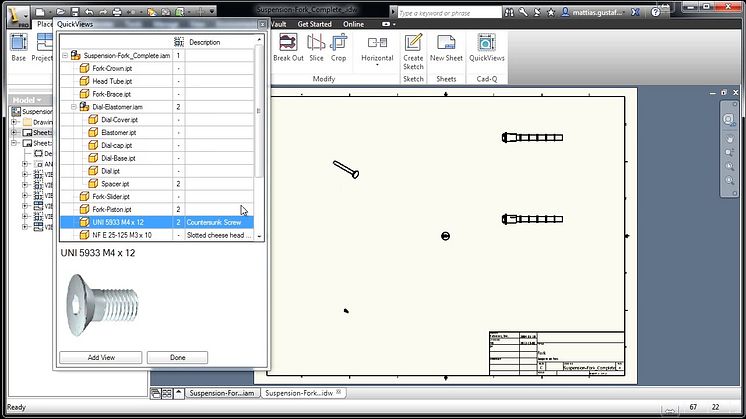
Task: Select the Break Out tool
Action: (x=288, y=48)
